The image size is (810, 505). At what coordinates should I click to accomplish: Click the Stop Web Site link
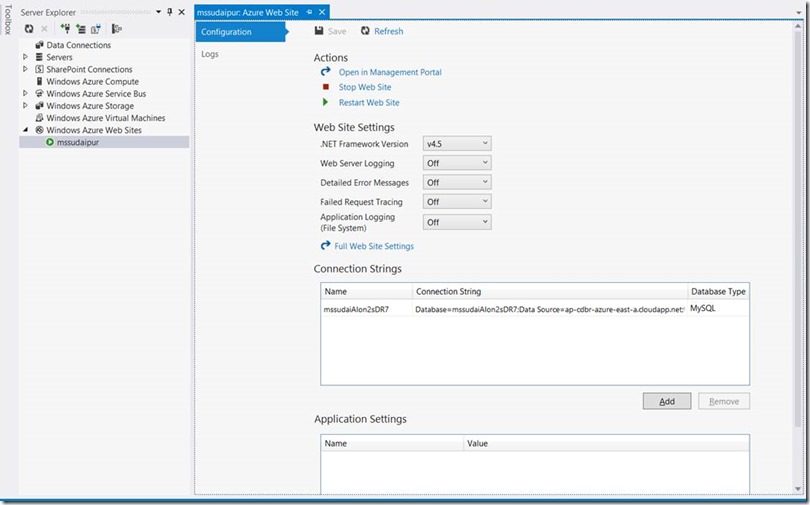click(x=365, y=87)
